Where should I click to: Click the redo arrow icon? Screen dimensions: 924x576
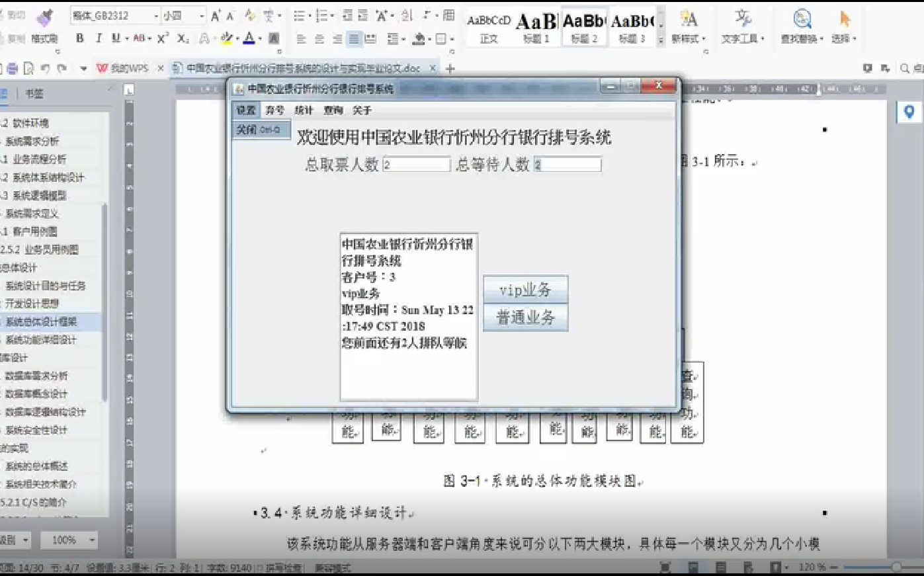pos(62,68)
